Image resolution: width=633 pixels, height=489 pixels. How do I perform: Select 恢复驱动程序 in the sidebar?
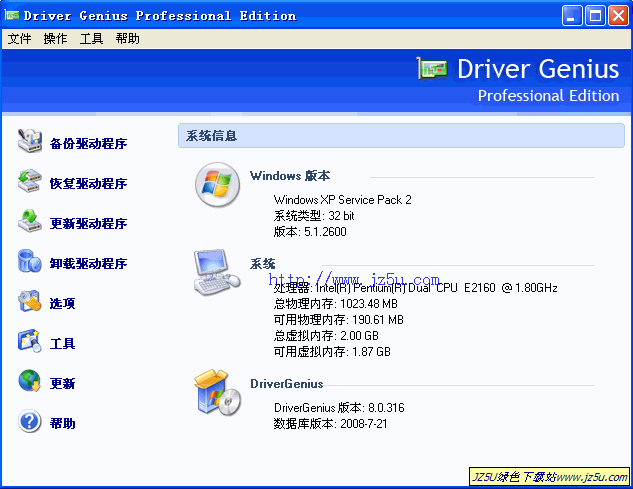tap(88, 183)
